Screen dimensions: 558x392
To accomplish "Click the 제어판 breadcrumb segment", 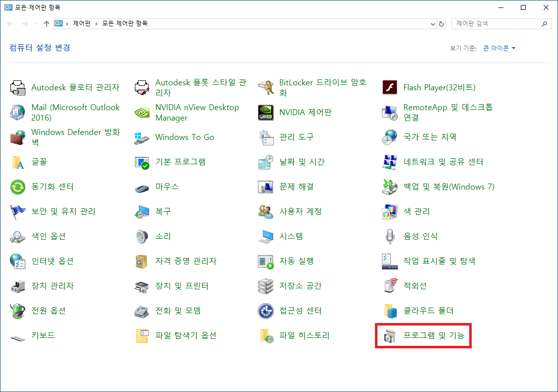I will click(81, 23).
